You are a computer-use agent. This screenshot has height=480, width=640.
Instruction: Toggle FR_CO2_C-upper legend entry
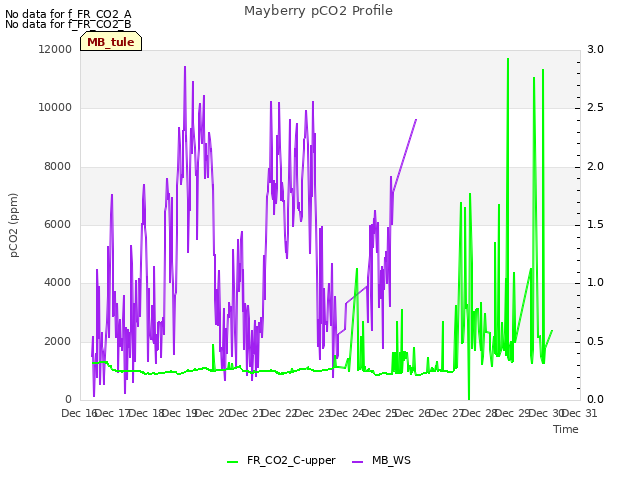[x=281, y=460]
